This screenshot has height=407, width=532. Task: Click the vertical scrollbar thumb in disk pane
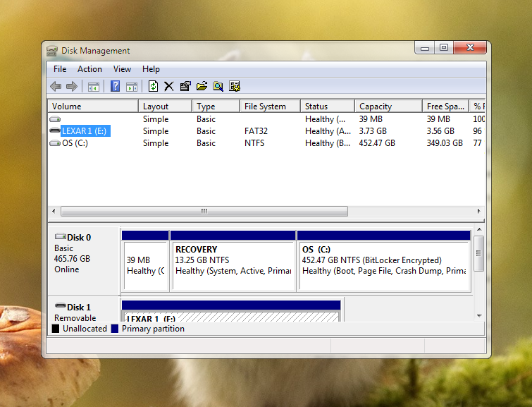click(x=478, y=253)
